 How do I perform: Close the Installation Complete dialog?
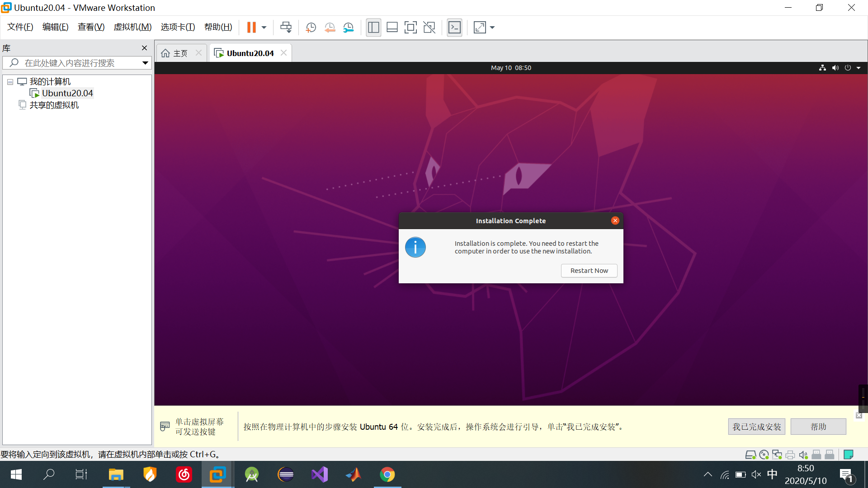pos(615,221)
